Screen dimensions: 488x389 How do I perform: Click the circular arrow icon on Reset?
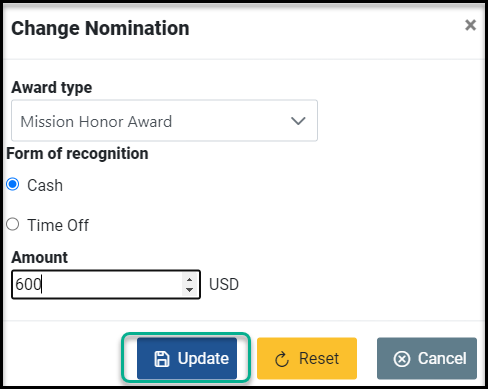coord(282,359)
